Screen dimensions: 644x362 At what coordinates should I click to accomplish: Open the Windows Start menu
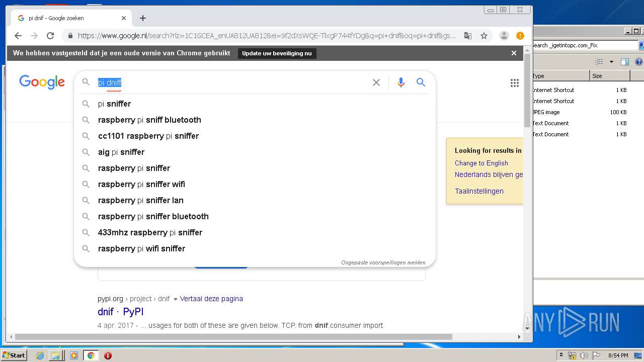coord(14,355)
